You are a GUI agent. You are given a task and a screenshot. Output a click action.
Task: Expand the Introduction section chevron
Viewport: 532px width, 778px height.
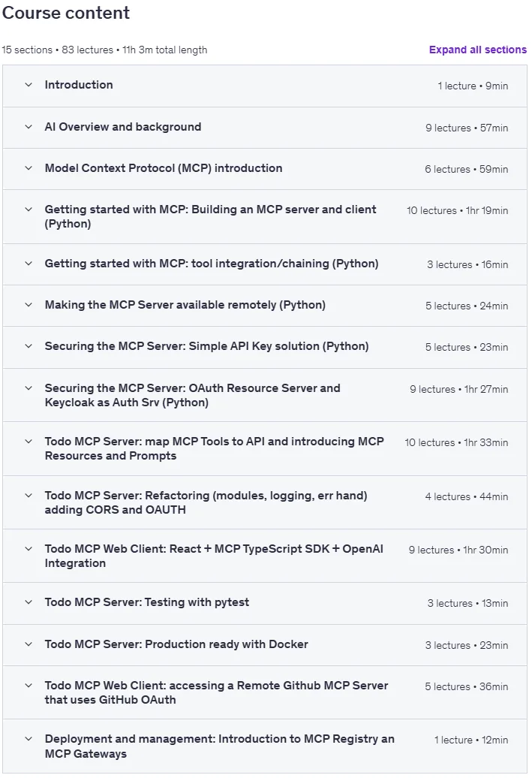coord(29,85)
